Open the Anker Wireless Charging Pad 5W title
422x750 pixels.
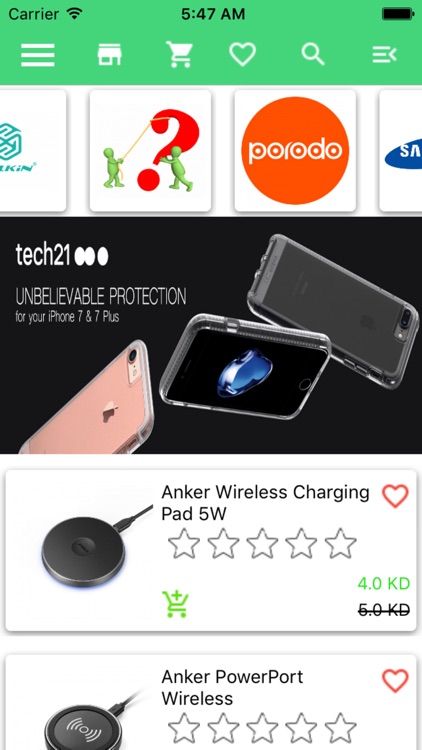266,502
